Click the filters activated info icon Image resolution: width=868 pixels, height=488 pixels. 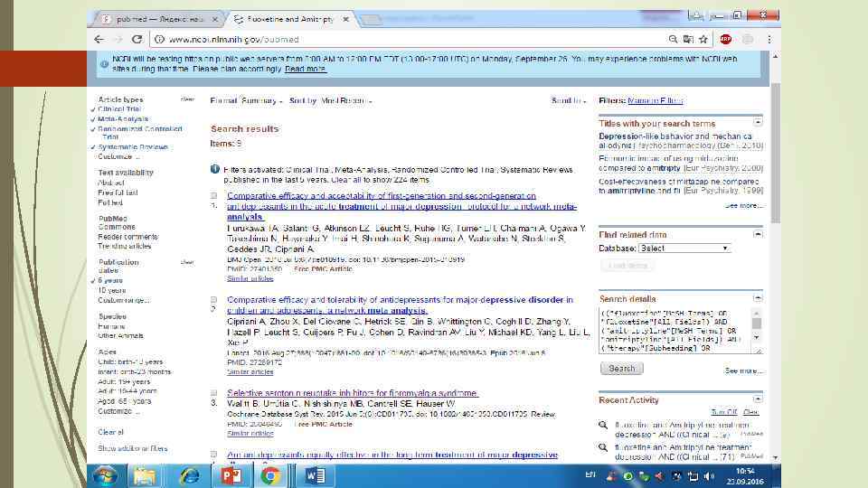(215, 169)
